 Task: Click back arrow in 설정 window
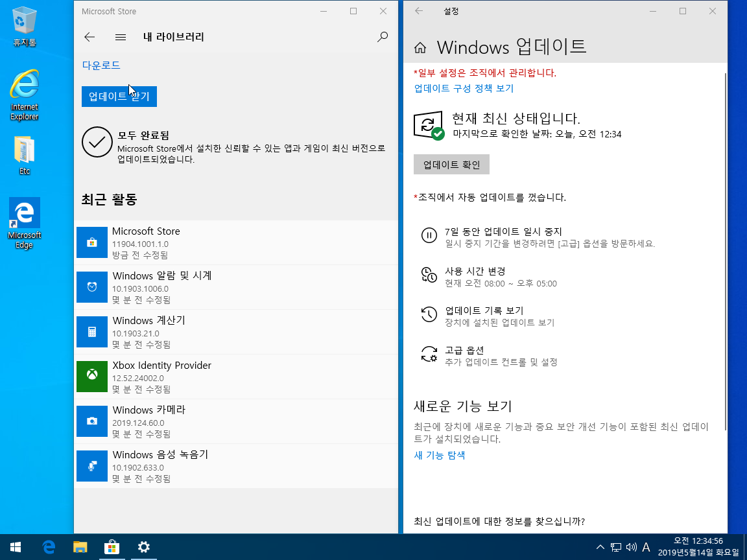(419, 11)
